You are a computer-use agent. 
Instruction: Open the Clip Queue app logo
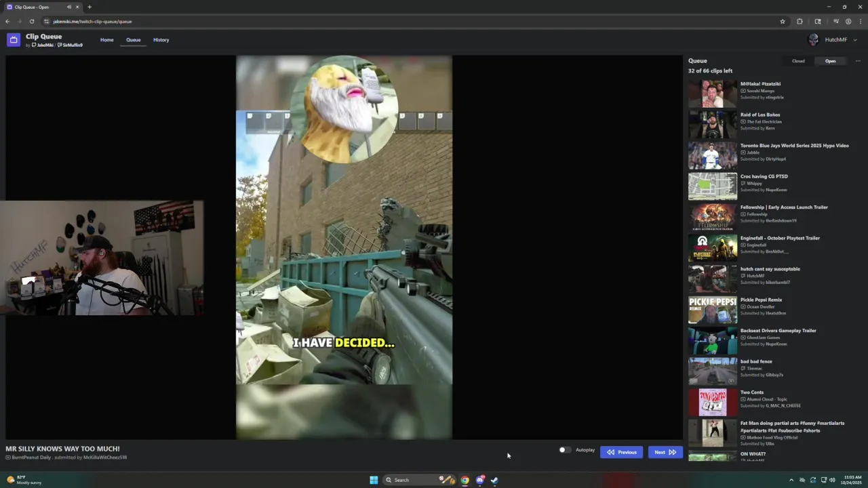point(14,40)
